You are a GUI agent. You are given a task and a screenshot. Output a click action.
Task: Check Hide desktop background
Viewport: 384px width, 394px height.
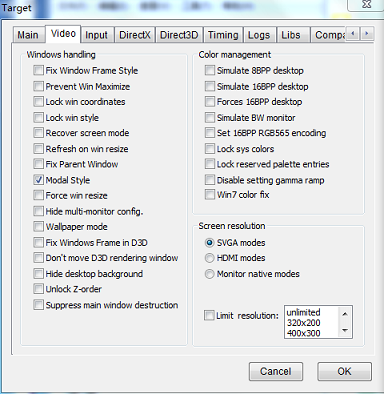(x=38, y=274)
